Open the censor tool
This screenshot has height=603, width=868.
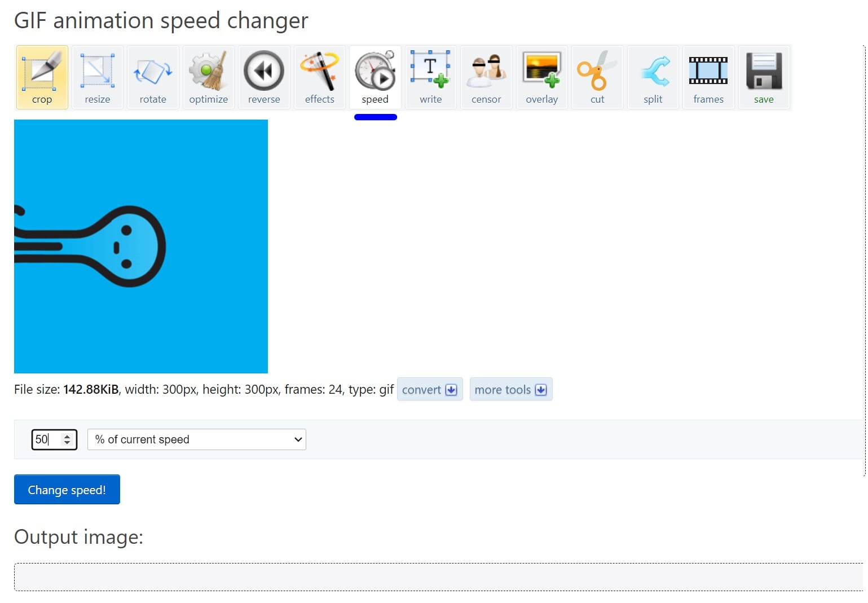[486, 77]
